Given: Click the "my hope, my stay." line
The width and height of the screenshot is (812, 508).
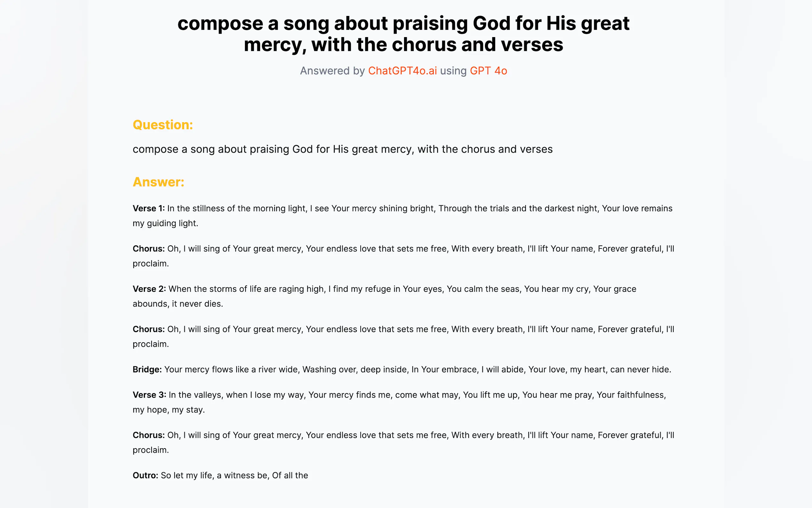Looking at the screenshot, I should (x=168, y=410).
